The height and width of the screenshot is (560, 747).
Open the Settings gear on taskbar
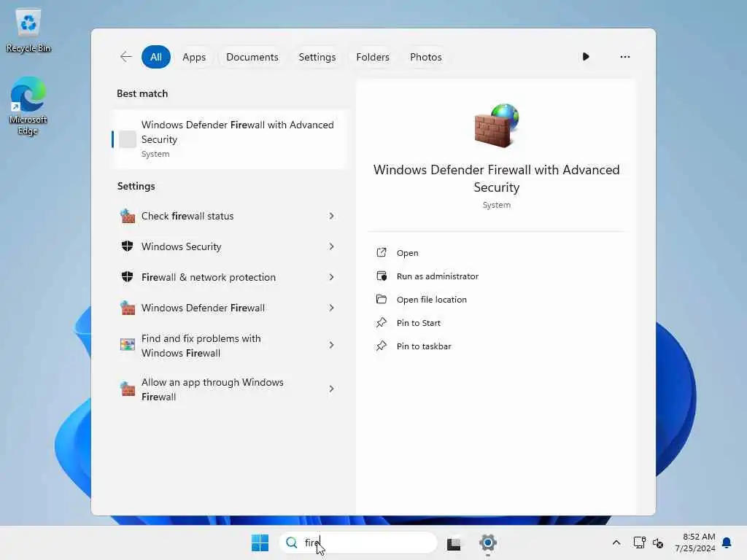(488, 542)
